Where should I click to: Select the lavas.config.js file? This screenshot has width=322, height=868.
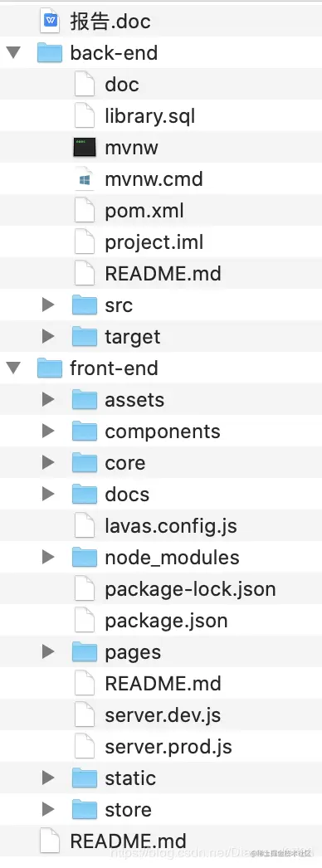tap(171, 526)
